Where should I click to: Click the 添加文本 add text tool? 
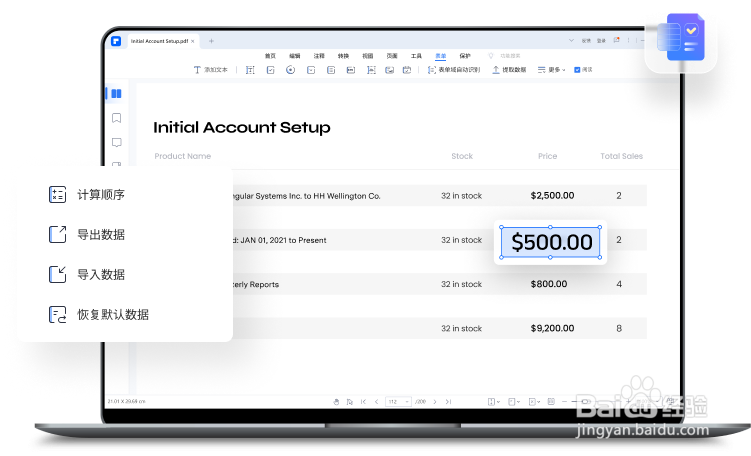click(211, 70)
